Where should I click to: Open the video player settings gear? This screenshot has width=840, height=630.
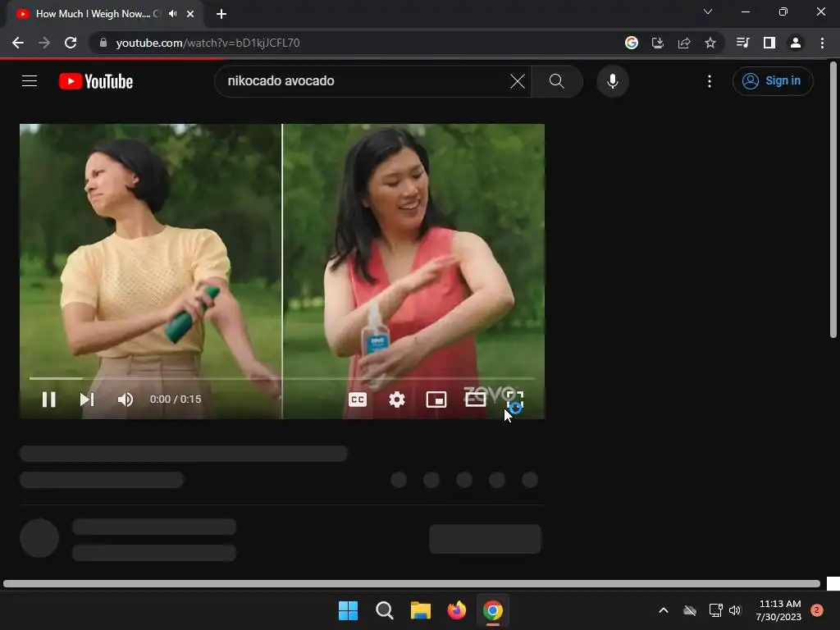[397, 399]
